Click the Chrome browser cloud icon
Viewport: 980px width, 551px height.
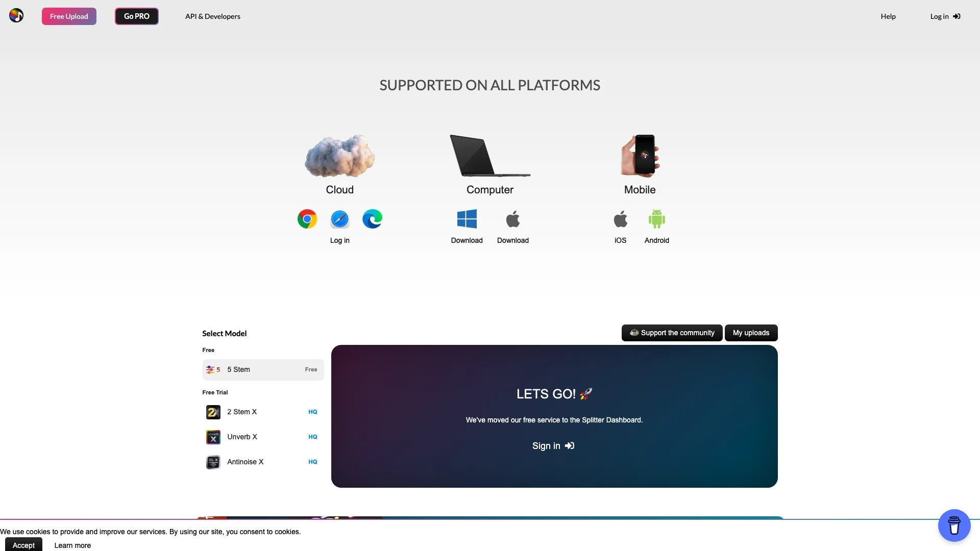pos(307,219)
